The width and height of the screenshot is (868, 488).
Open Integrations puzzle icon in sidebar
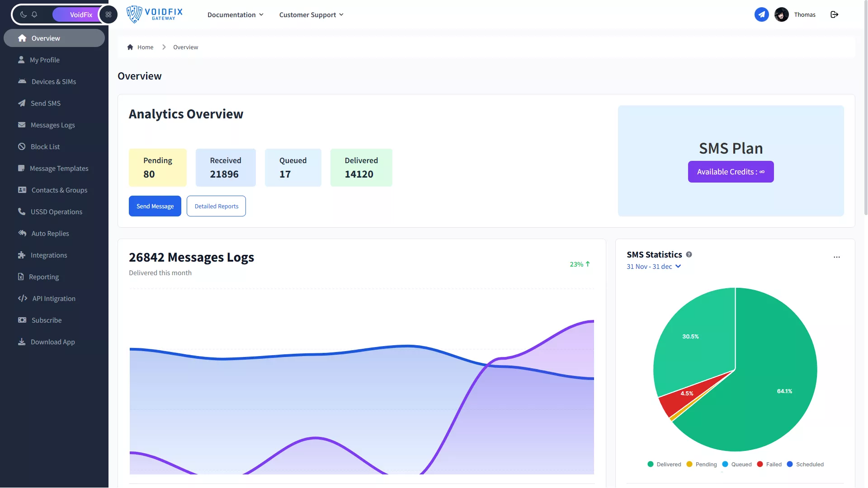[22, 255]
